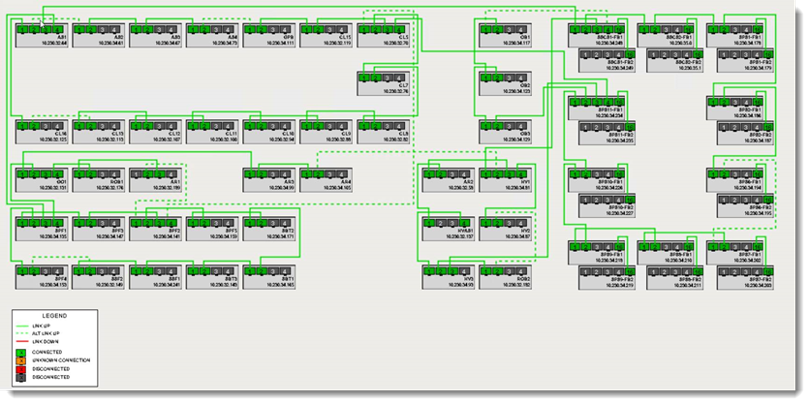The width and height of the screenshot is (810, 405).
Task: Click port 2 on the CL11 device
Action: coord(206,126)
